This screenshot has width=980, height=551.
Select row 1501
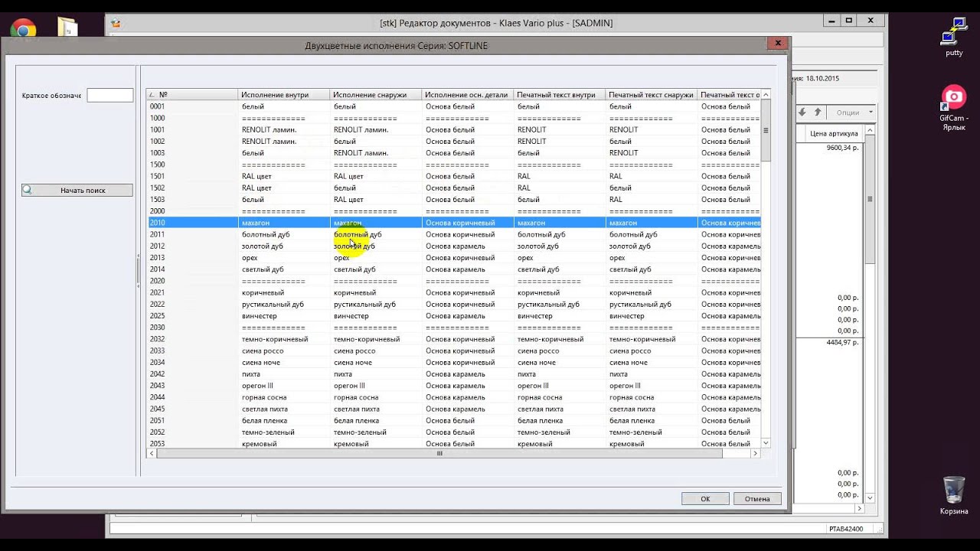[454, 176]
